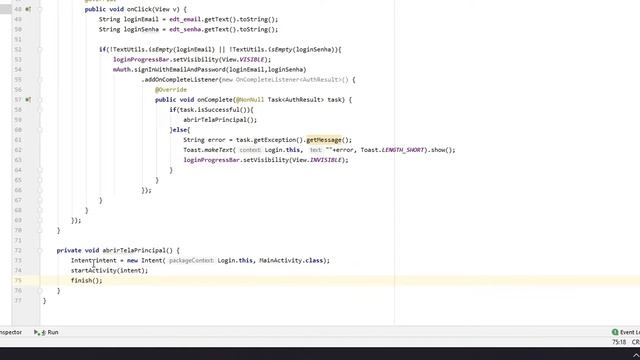This screenshot has height=360, width=640.
Task: Click signInWithEmailAndPassword in the code
Action: 180,70
